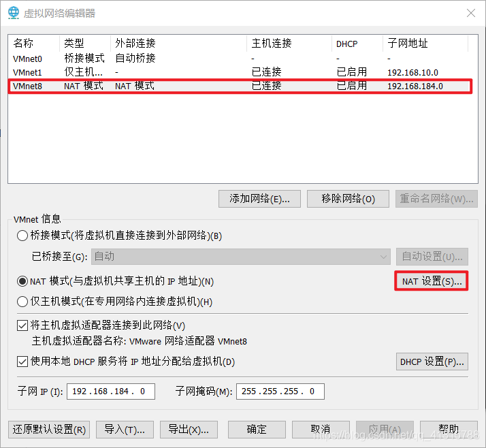Click 自动桥接 cell in VMnet0 row
Viewport: 486px width, 448px height.
point(135,59)
